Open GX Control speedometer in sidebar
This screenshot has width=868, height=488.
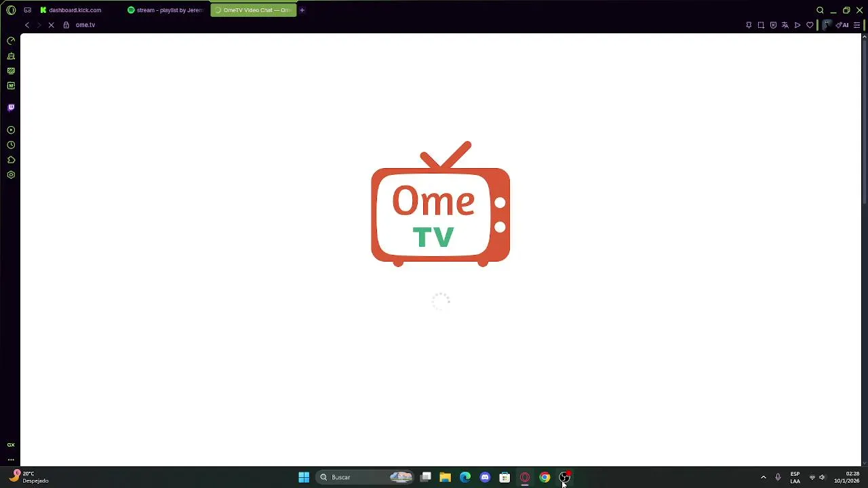[x=11, y=41]
